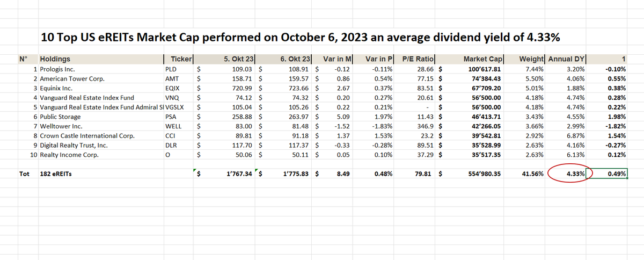The height and width of the screenshot is (260, 644).
Task: Select the annual yield cell 6.13%
Action: coord(576,155)
